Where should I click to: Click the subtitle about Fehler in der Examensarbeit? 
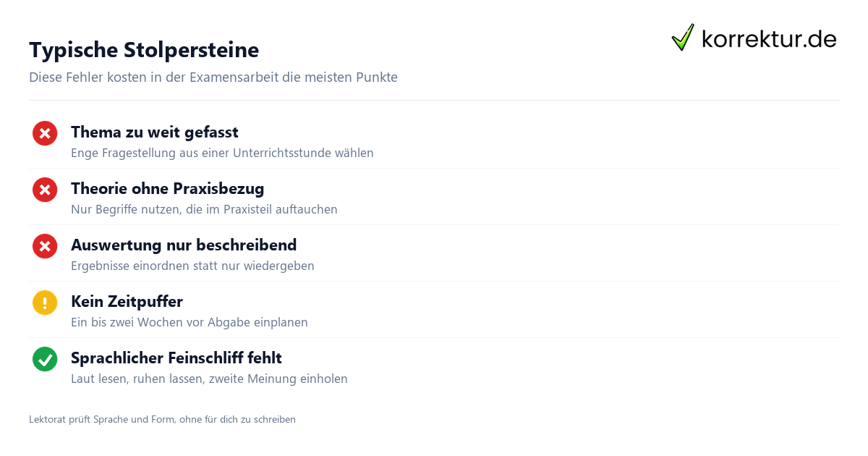[x=213, y=77]
